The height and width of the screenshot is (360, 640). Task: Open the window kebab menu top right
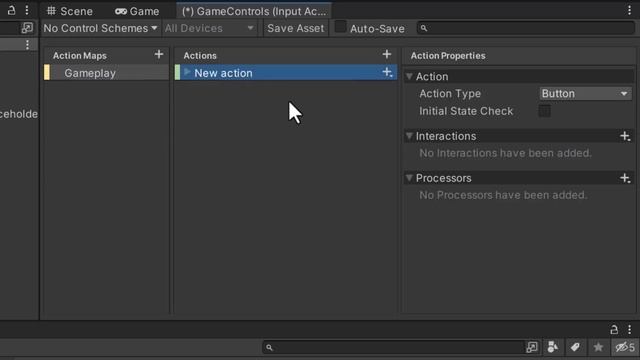(629, 11)
